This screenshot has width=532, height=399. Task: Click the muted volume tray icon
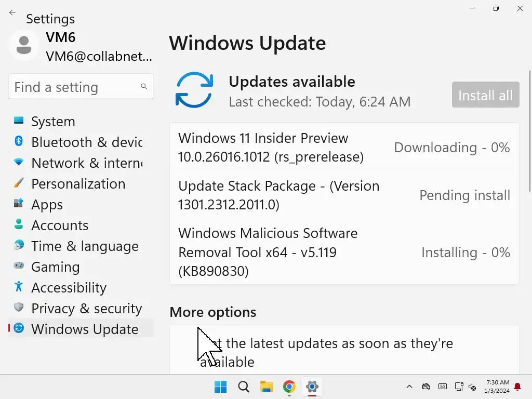pos(472,387)
